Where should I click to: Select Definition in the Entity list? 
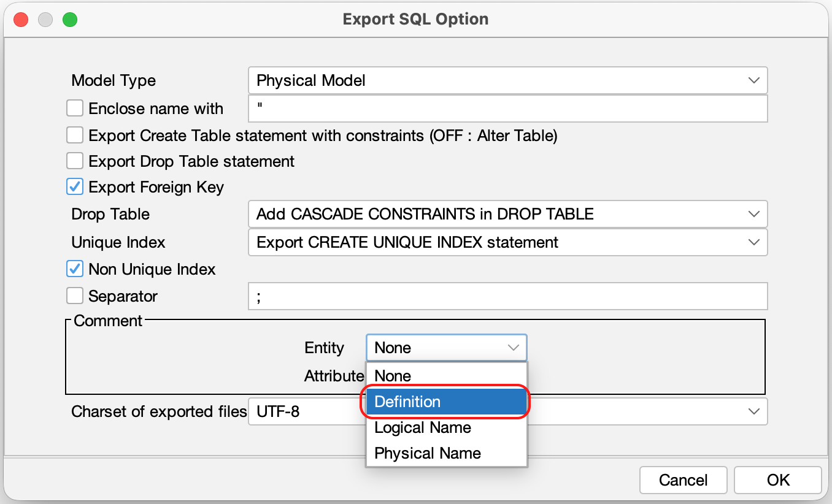pyautogui.click(x=446, y=402)
